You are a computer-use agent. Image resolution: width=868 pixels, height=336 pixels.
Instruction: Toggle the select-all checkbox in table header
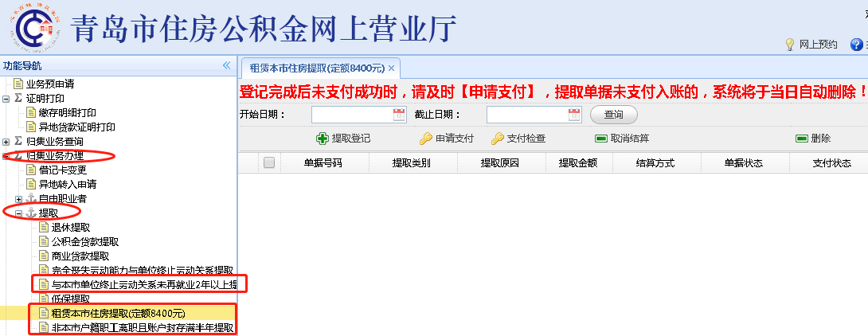269,162
